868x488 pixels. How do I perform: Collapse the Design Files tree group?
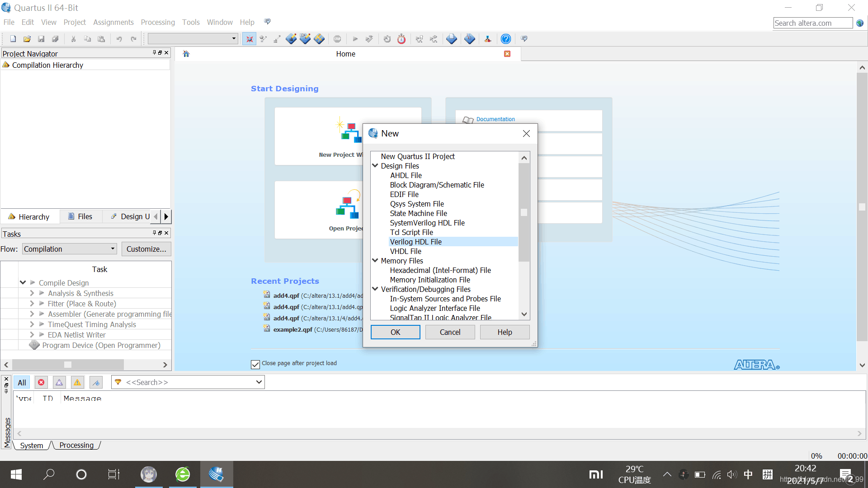point(375,166)
